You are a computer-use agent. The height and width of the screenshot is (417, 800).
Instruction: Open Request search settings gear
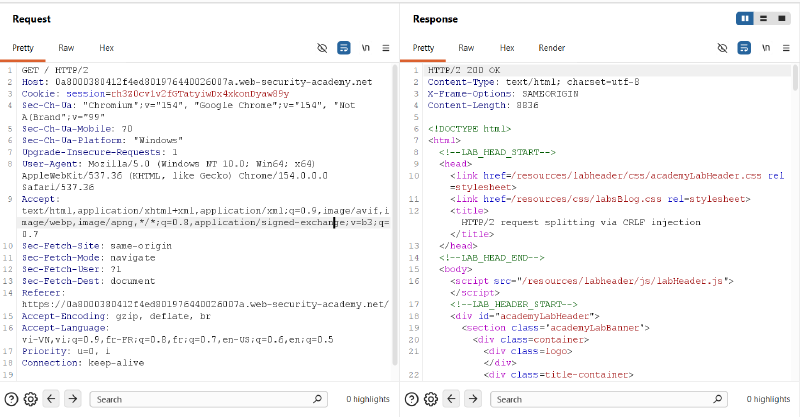(x=31, y=399)
